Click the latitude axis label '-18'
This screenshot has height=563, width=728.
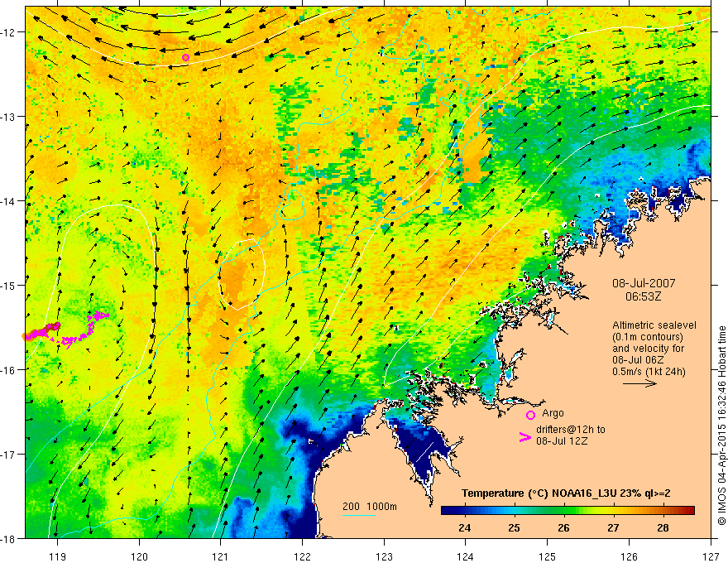point(8,538)
